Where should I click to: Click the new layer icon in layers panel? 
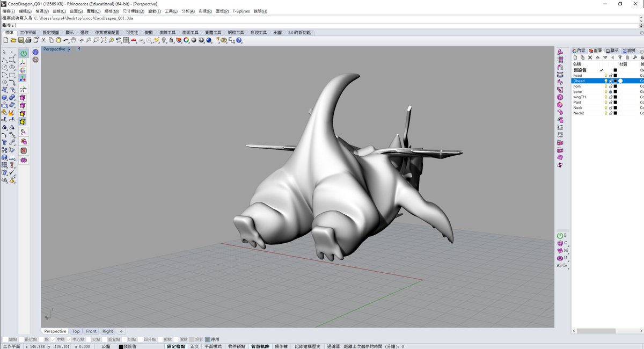[x=575, y=57]
